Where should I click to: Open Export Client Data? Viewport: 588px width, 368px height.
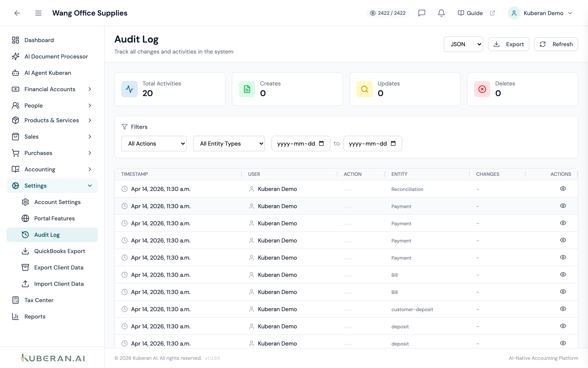(52, 267)
